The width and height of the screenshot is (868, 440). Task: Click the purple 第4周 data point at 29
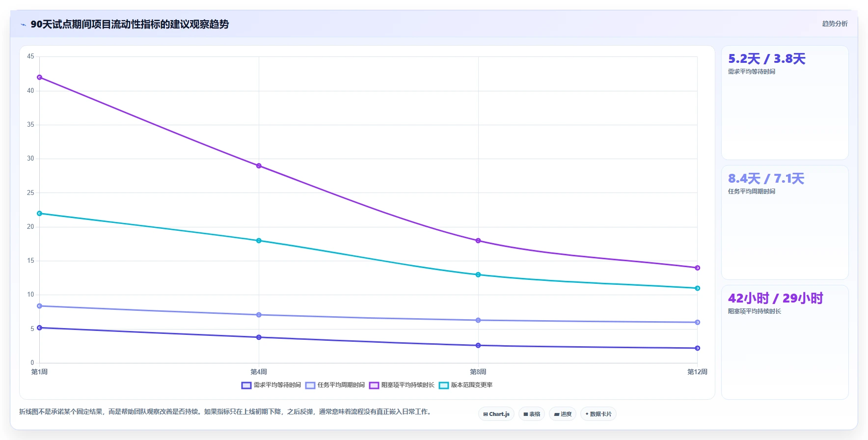(259, 165)
